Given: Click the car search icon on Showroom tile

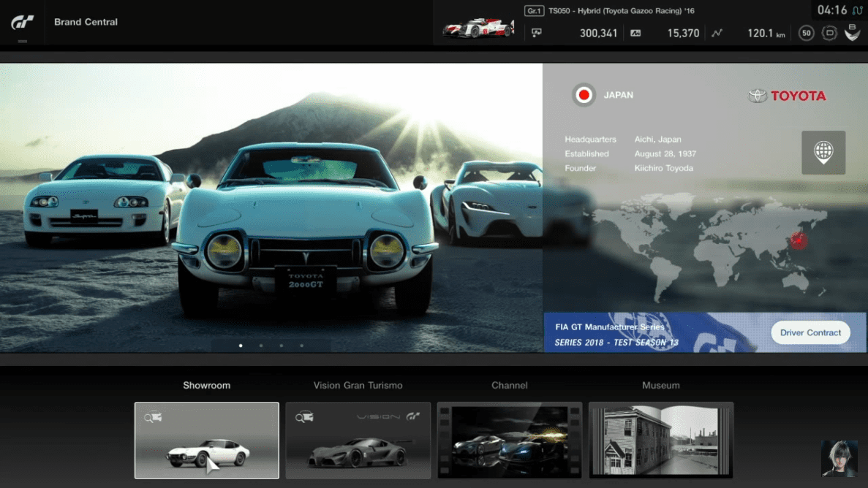Looking at the screenshot, I should tap(153, 416).
